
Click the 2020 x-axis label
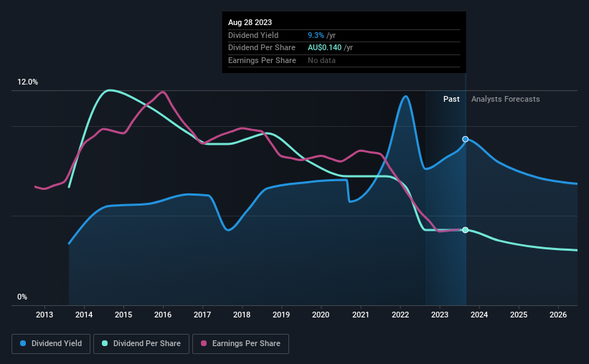pyautogui.click(x=321, y=315)
